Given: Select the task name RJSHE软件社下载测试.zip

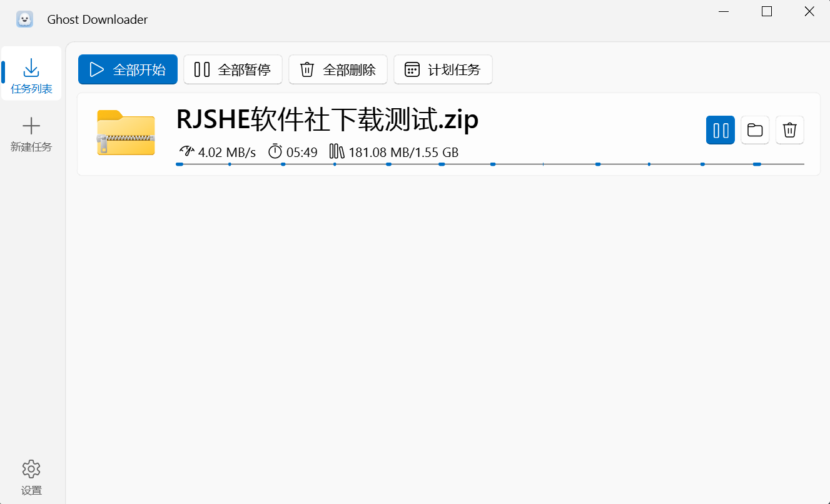Looking at the screenshot, I should coord(326,119).
